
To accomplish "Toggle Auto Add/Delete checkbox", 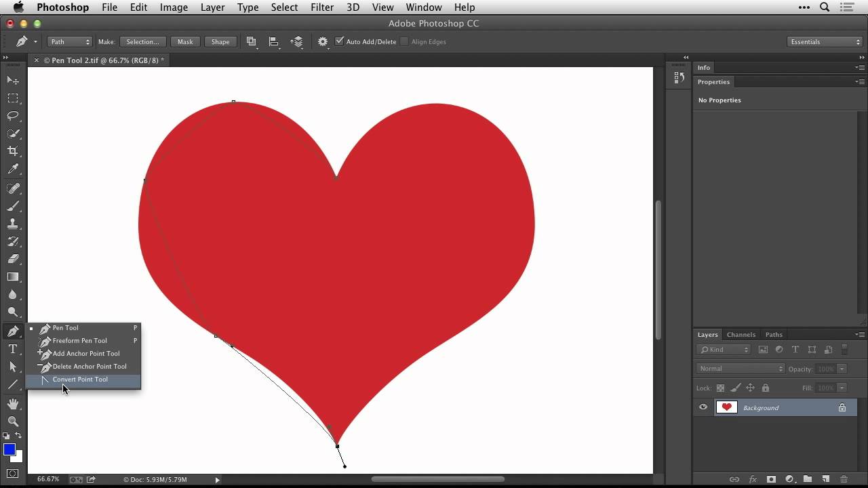I will click(340, 41).
